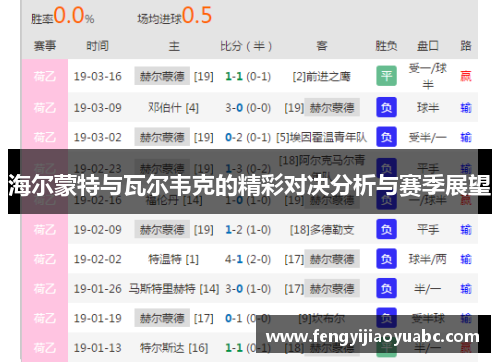Image resolution: width=500 pixels, height=362 pixels.
Task: Click the 荷乙 league cell in the 19-01-13 row
Action: tap(45, 348)
